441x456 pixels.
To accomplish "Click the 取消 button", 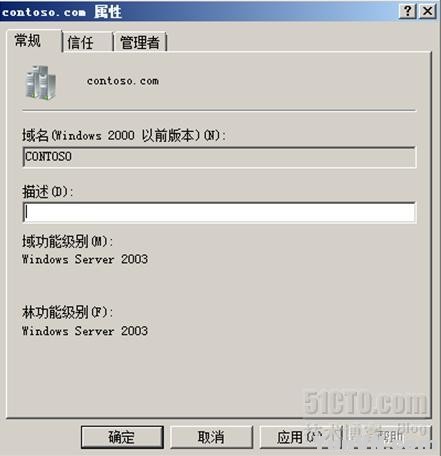I will 211,437.
